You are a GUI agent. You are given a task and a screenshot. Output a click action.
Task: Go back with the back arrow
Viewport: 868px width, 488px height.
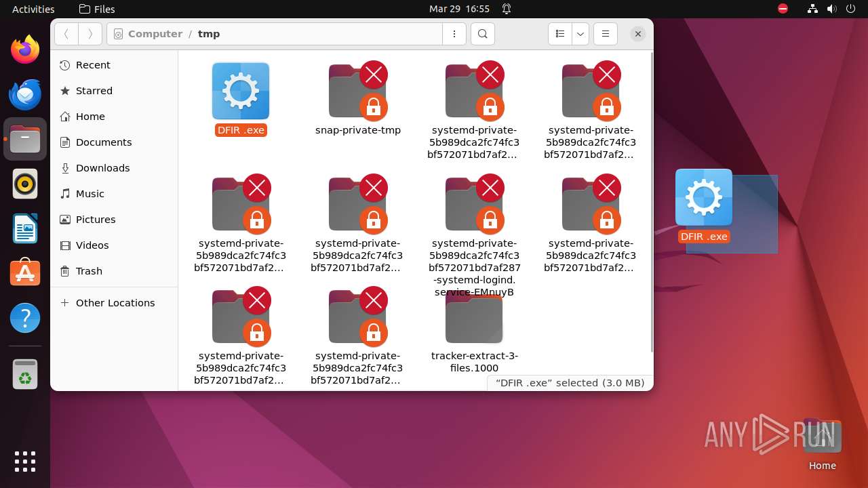pos(66,34)
